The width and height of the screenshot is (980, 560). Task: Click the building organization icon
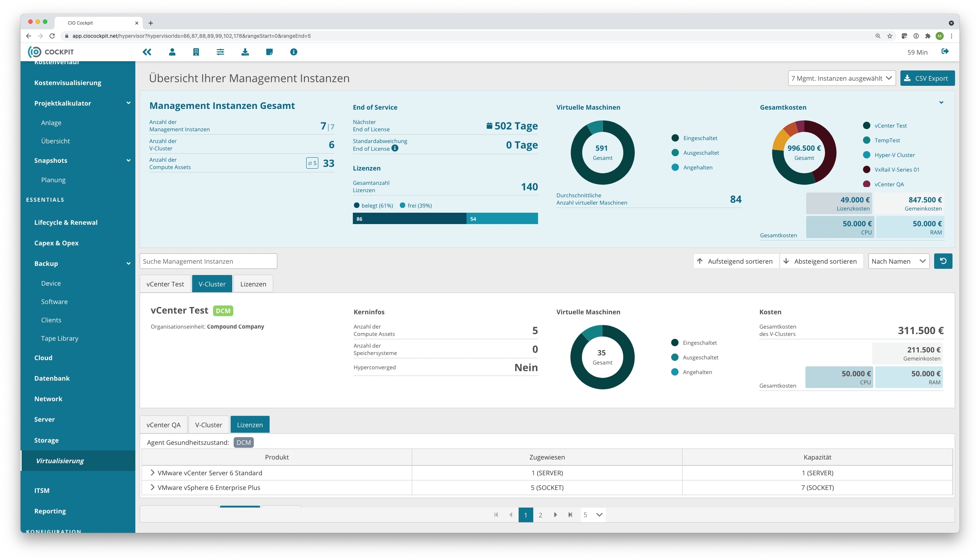tap(196, 52)
